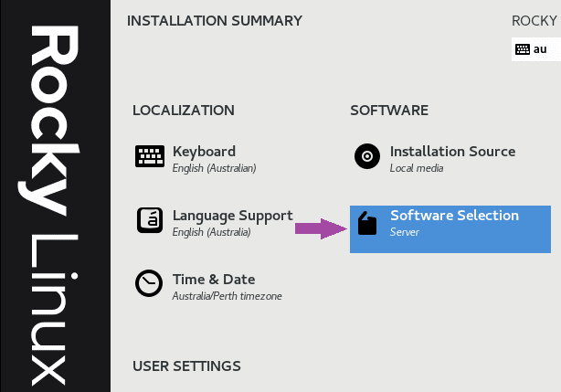Click the Language Support icon
The width and height of the screenshot is (561, 392).
tap(150, 220)
